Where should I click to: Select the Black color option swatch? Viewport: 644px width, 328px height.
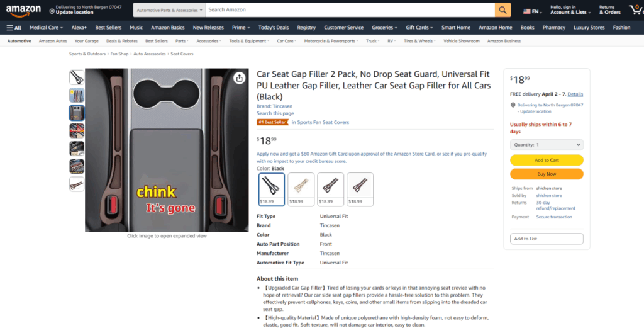click(x=272, y=189)
